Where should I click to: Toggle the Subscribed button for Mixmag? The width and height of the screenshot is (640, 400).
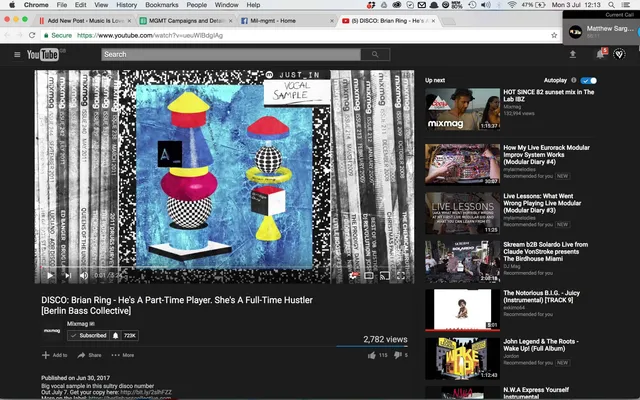pyautogui.click(x=89, y=336)
